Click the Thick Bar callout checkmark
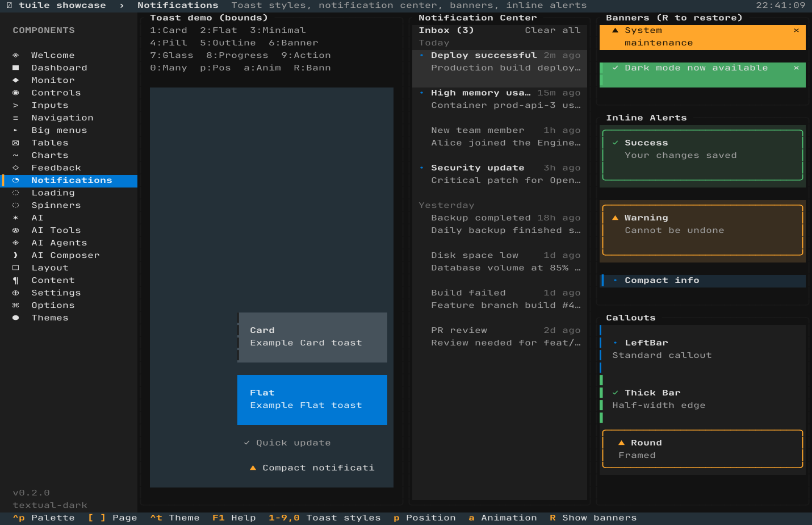812x525 pixels. click(x=615, y=393)
